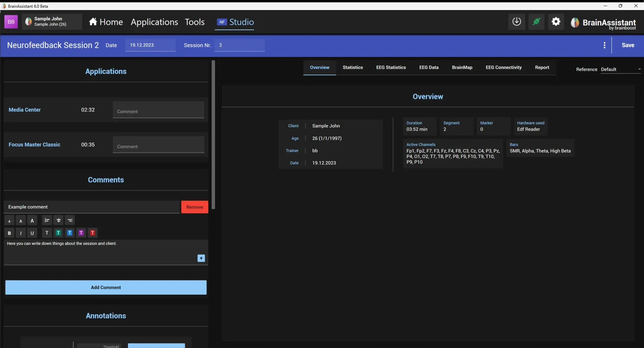Select the Overview tab
The width and height of the screenshot is (644, 348).
(x=319, y=67)
